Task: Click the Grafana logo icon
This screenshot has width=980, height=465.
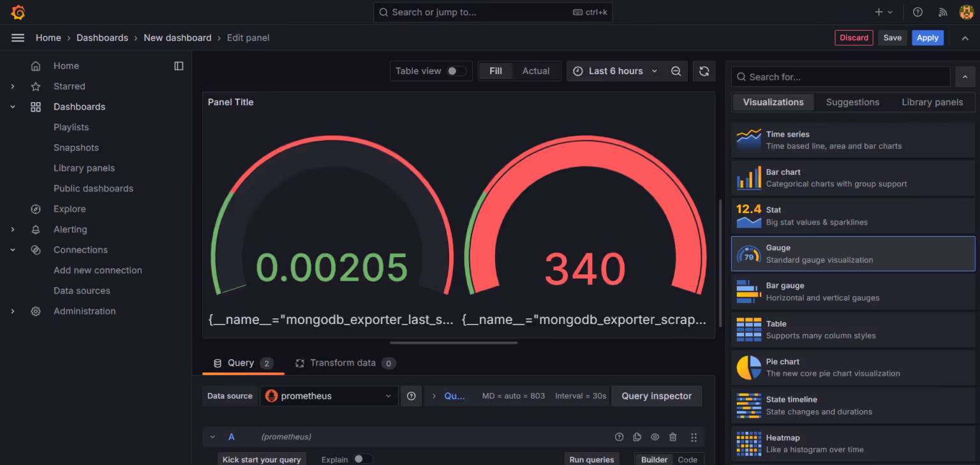Action: (x=18, y=12)
